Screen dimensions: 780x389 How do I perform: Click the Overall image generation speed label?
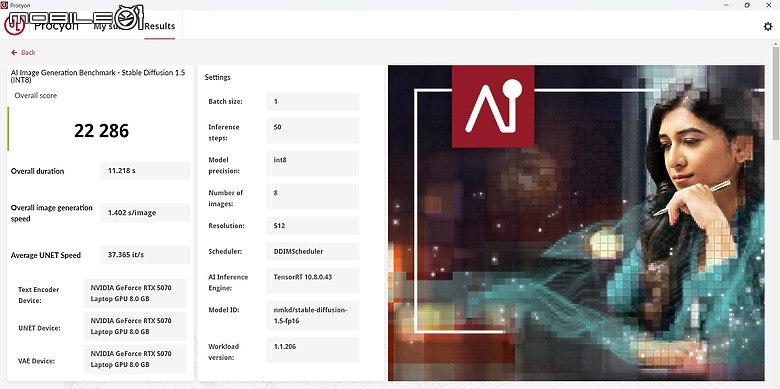pos(52,213)
